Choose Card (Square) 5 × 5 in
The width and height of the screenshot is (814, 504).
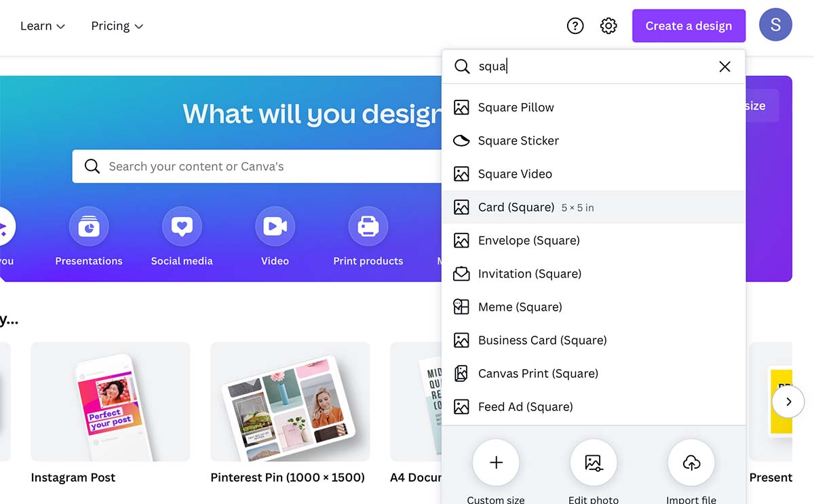point(594,207)
